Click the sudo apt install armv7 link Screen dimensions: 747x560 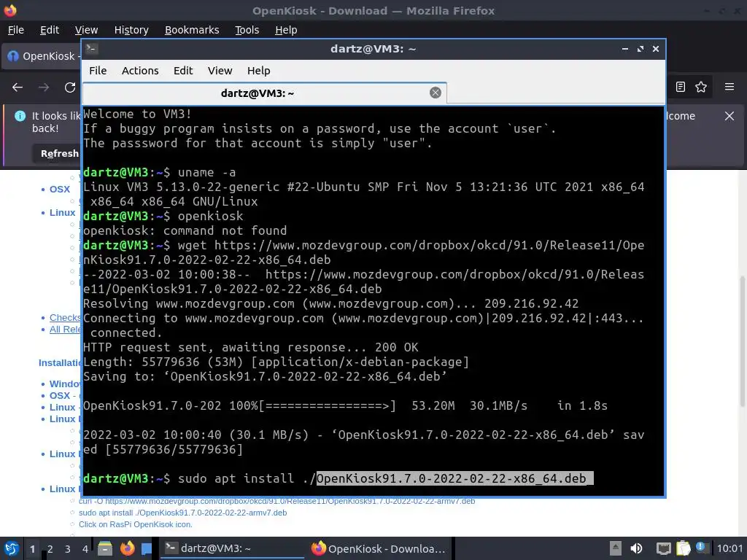(182, 513)
